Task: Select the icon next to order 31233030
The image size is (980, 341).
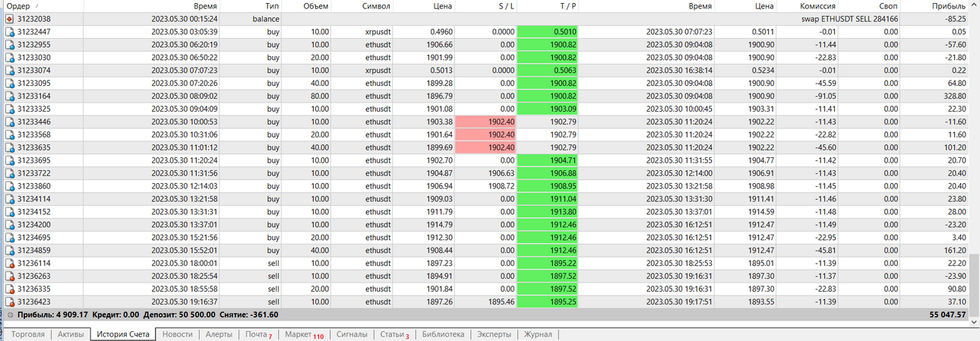Action: pyautogui.click(x=9, y=58)
